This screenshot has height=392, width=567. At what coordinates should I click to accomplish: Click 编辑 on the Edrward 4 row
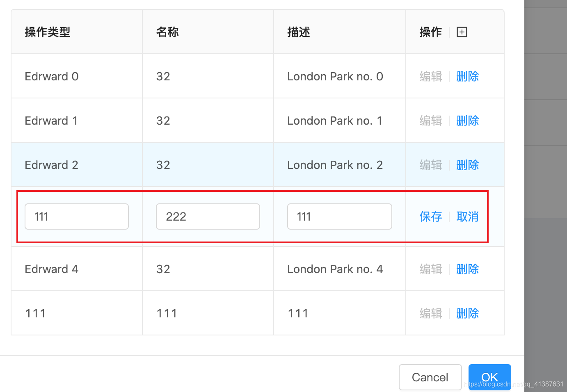[x=431, y=269]
